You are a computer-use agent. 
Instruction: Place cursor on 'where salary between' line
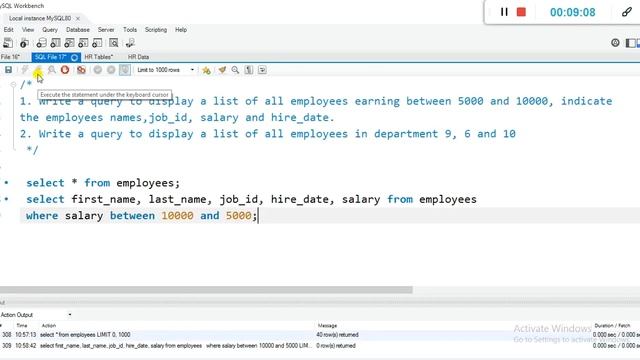coord(141,216)
